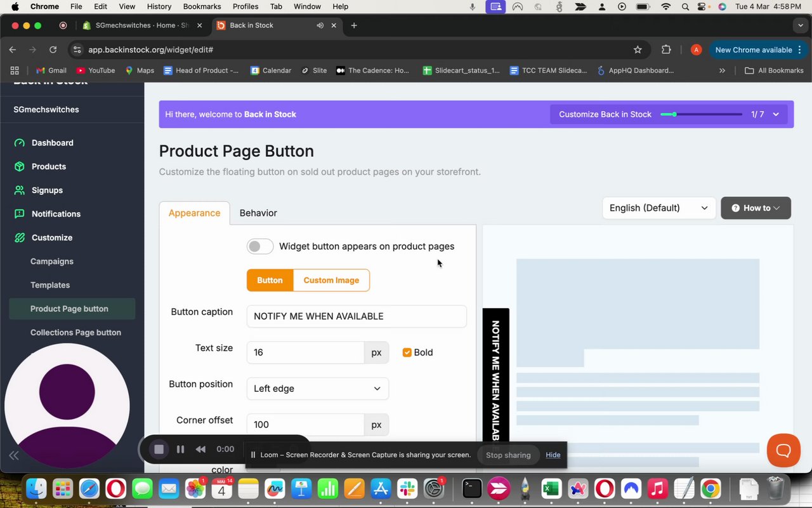This screenshot has width=812, height=508.
Task: Click the Customize sidebar item
Action: pyautogui.click(x=52, y=237)
